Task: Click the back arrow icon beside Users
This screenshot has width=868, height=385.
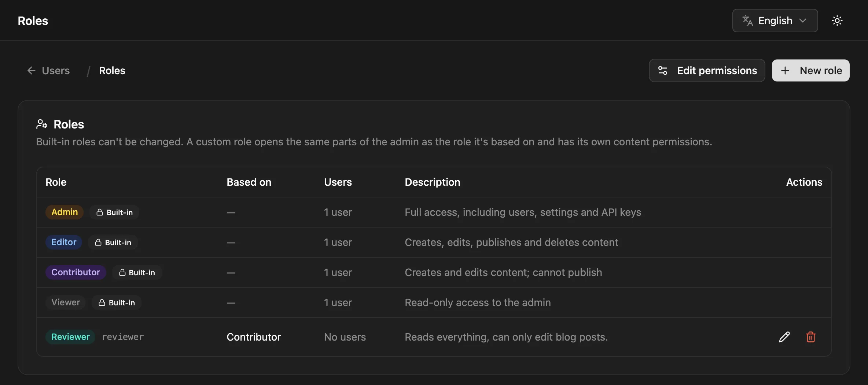Action: (x=32, y=70)
